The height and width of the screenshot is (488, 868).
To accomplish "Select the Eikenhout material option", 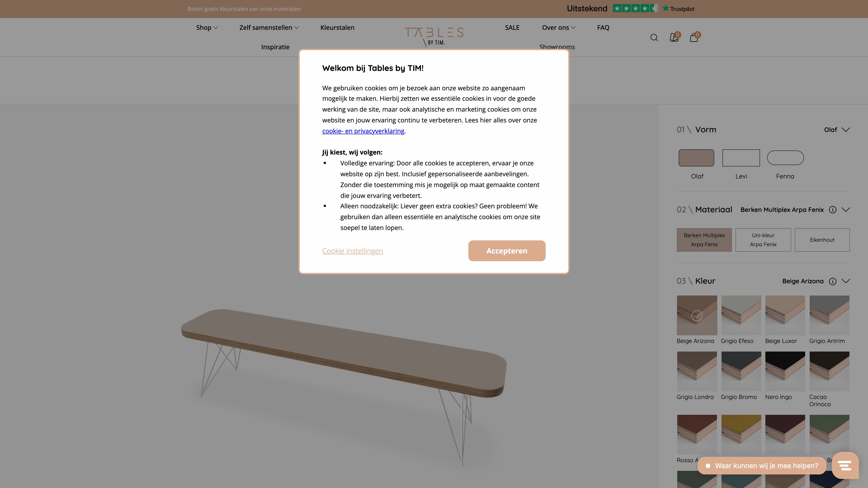I will pyautogui.click(x=822, y=239).
